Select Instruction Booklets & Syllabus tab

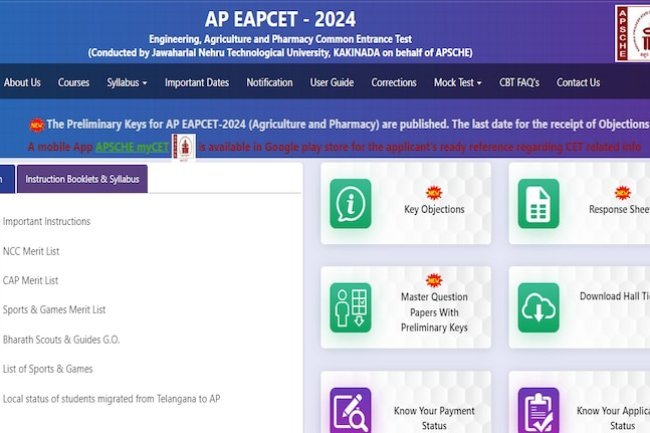tap(82, 179)
